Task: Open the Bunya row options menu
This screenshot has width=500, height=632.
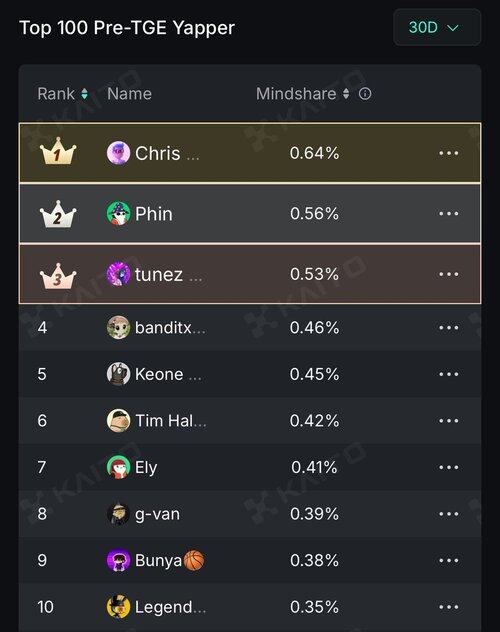Action: [x=449, y=561]
